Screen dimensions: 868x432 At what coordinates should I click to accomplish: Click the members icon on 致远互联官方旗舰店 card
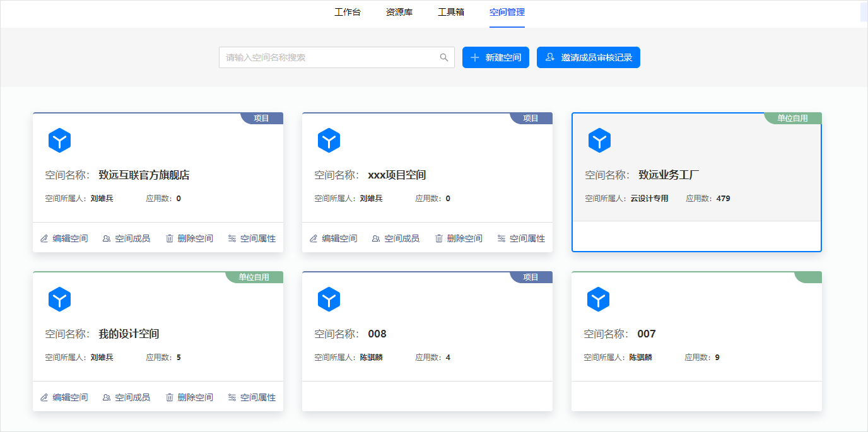[x=107, y=238]
